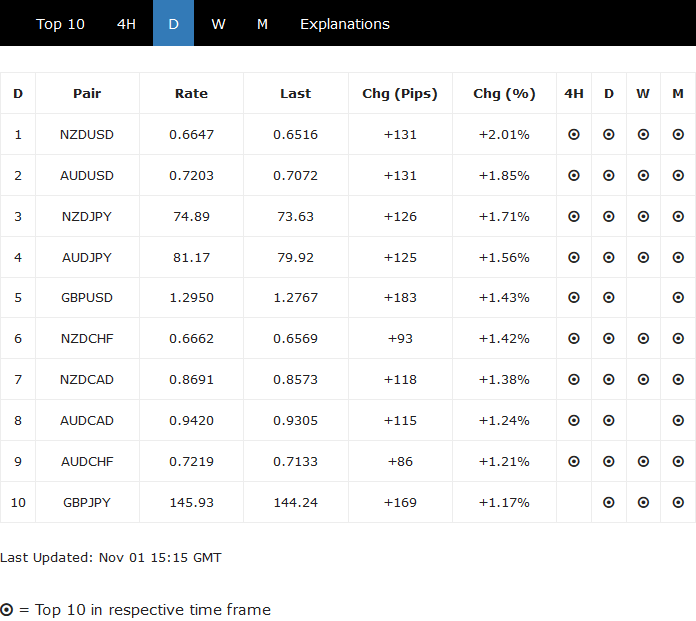Click AUDJPY daily top-10 marker icon
The width and height of the screenshot is (696, 621).
(x=609, y=257)
